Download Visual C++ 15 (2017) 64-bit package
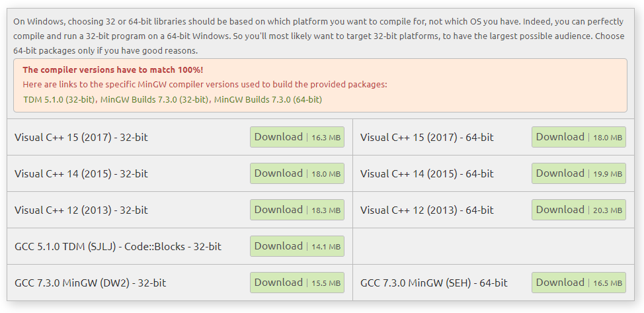This screenshot has width=644, height=313. coord(579,137)
